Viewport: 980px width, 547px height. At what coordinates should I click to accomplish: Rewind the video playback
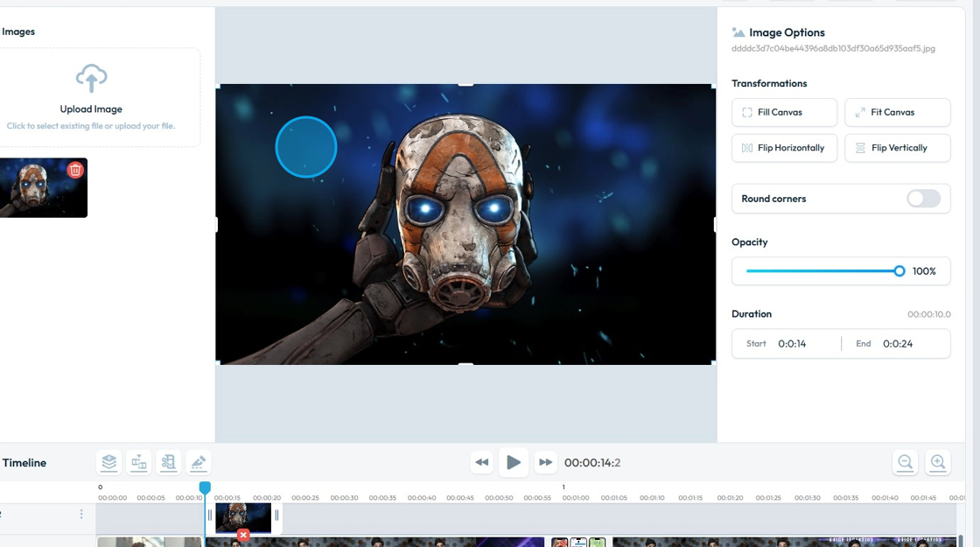pos(482,463)
